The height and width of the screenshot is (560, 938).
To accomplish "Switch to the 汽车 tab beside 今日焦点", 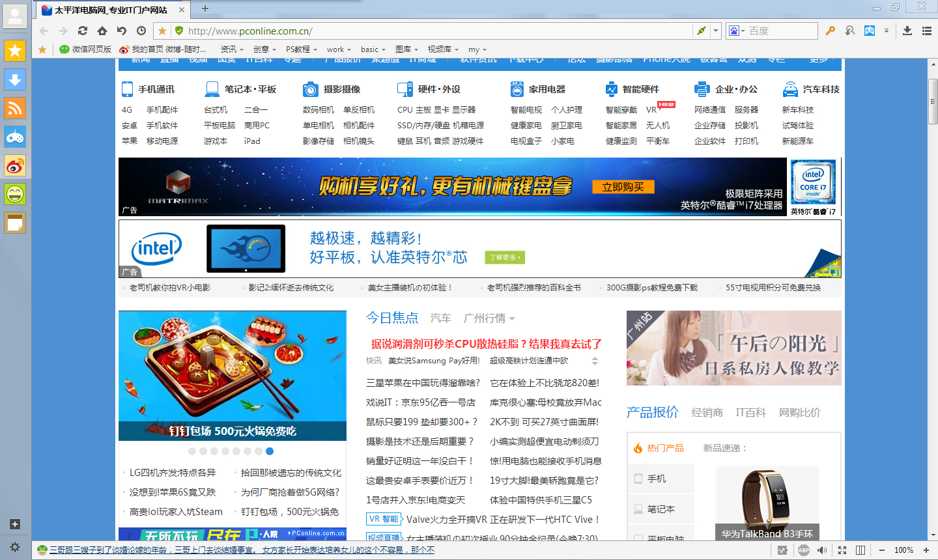I will click(441, 318).
